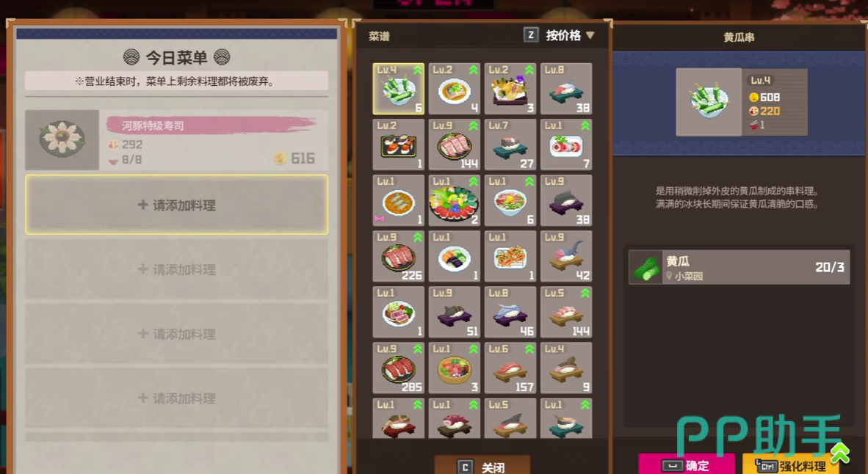Choose the Lv.1 curry dish with quantity 1

point(399,201)
